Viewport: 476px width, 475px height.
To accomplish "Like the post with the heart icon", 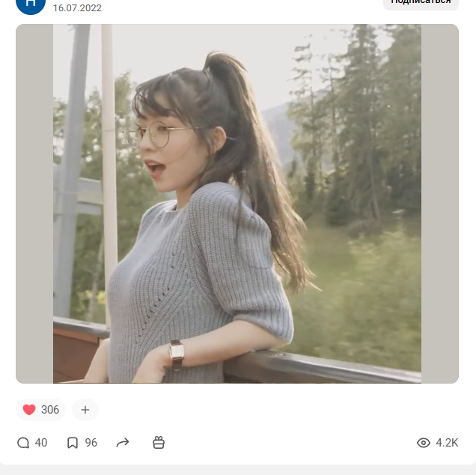I will coord(29,410).
